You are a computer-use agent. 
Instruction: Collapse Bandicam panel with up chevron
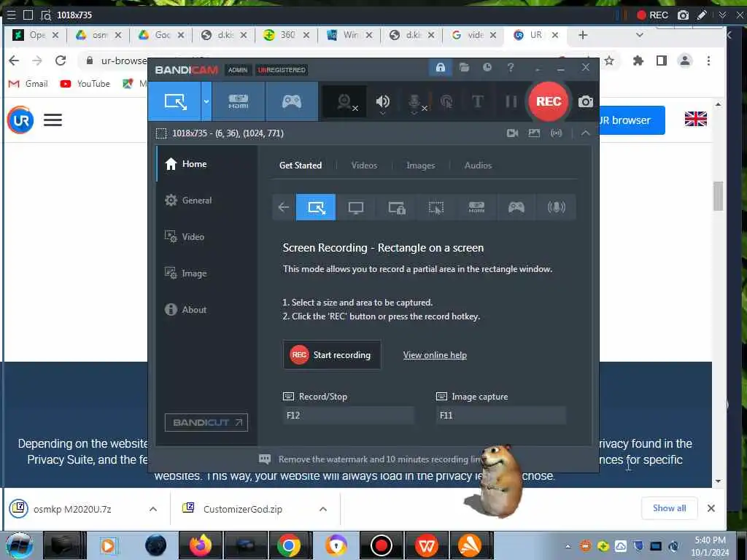pos(586,133)
